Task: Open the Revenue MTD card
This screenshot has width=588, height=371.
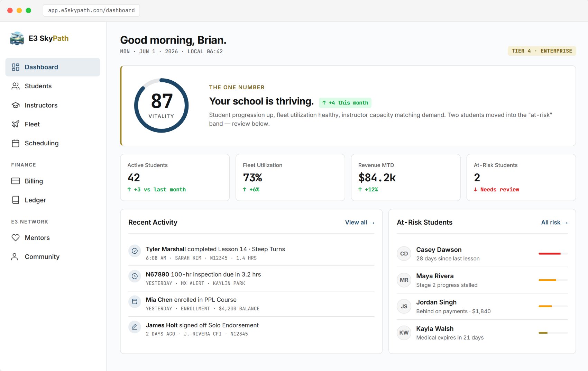Action: [x=406, y=178]
